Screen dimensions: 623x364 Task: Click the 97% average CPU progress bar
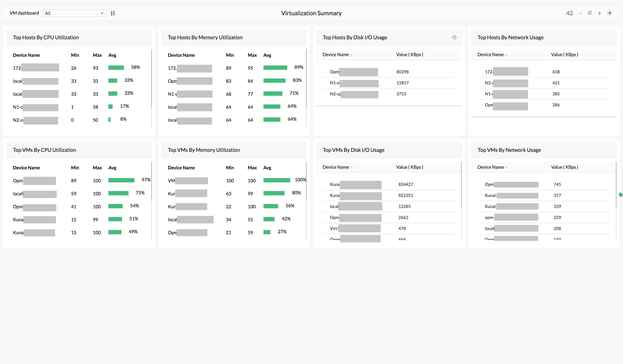[121, 180]
